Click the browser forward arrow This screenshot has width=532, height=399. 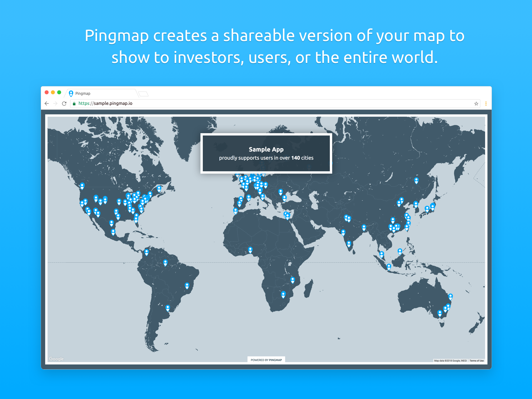[55, 104]
